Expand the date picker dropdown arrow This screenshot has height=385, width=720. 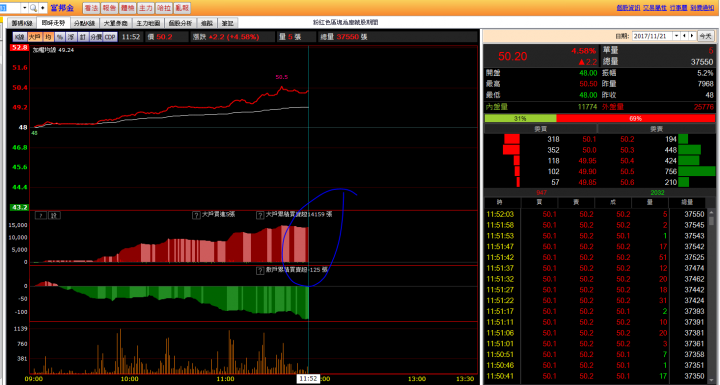[676, 36]
